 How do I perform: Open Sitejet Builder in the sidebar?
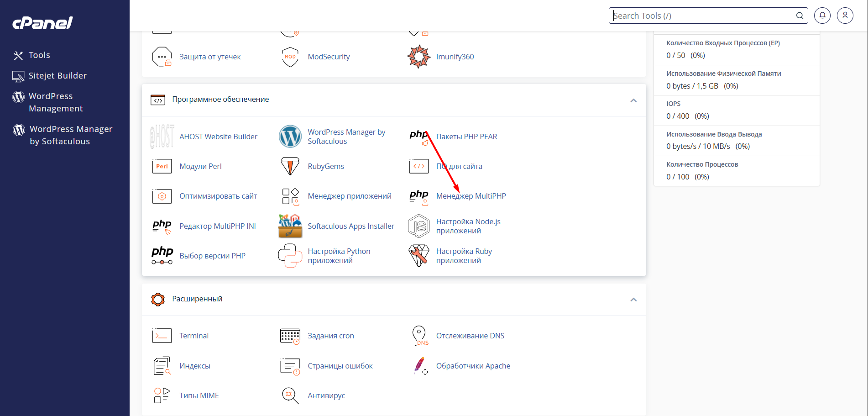click(58, 76)
